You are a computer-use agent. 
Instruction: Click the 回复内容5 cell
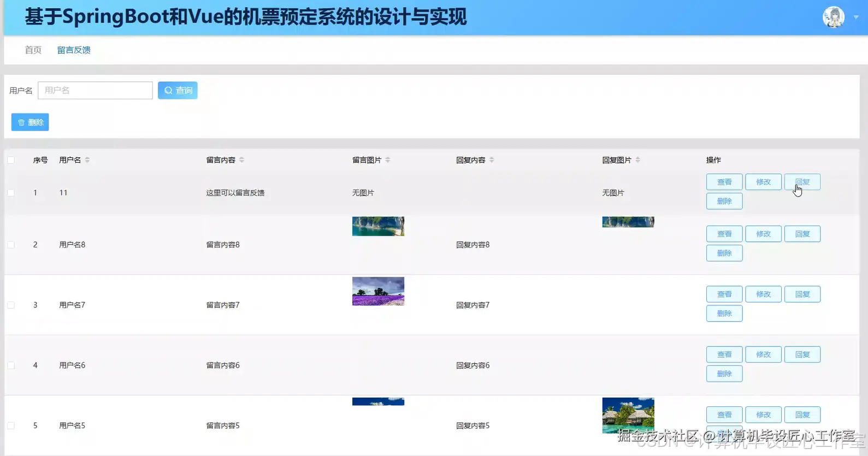click(473, 425)
